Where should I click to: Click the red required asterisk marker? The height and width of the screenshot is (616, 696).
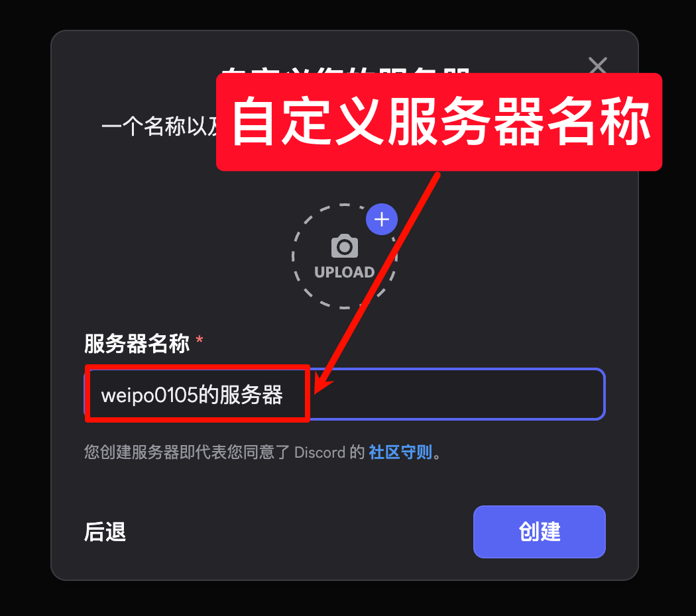point(200,340)
